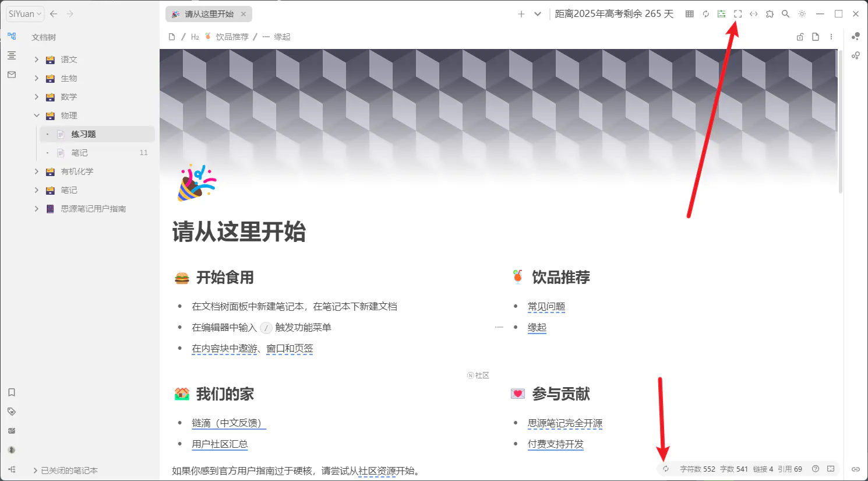The image size is (868, 481).
Task: Click the status bar refresh icon
Action: pos(666,469)
